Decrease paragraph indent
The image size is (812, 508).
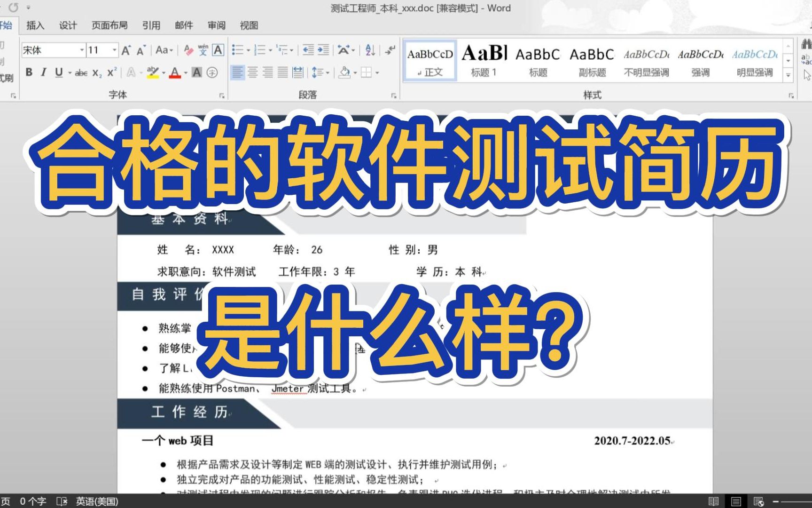(308, 50)
